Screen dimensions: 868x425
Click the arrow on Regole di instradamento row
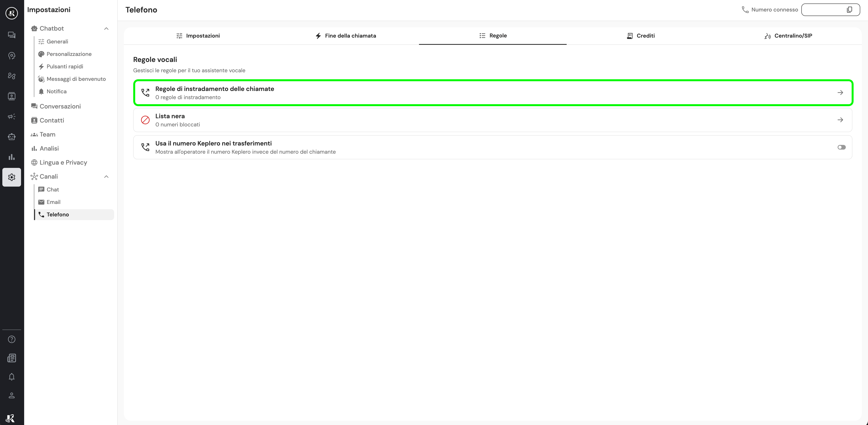(840, 93)
